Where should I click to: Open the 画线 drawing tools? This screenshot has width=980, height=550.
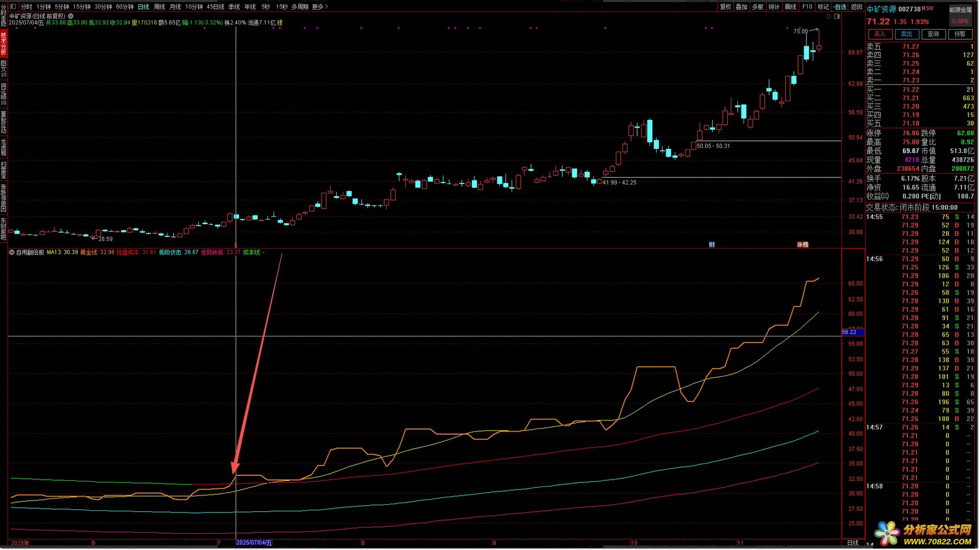[791, 7]
